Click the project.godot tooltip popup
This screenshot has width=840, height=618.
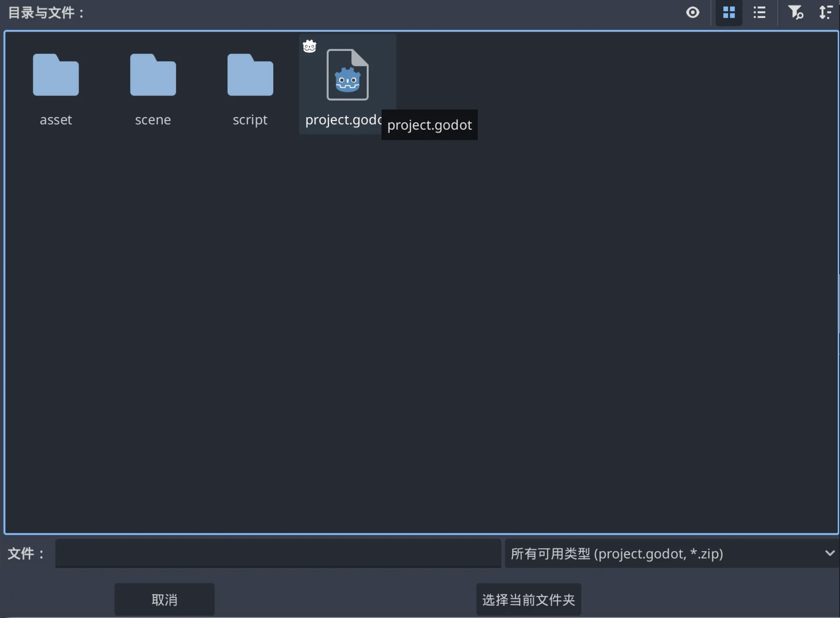coord(429,125)
